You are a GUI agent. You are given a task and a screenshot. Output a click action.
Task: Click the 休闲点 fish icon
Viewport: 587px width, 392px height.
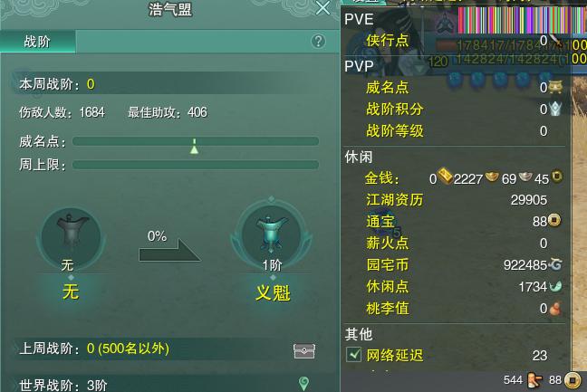[x=555, y=287]
